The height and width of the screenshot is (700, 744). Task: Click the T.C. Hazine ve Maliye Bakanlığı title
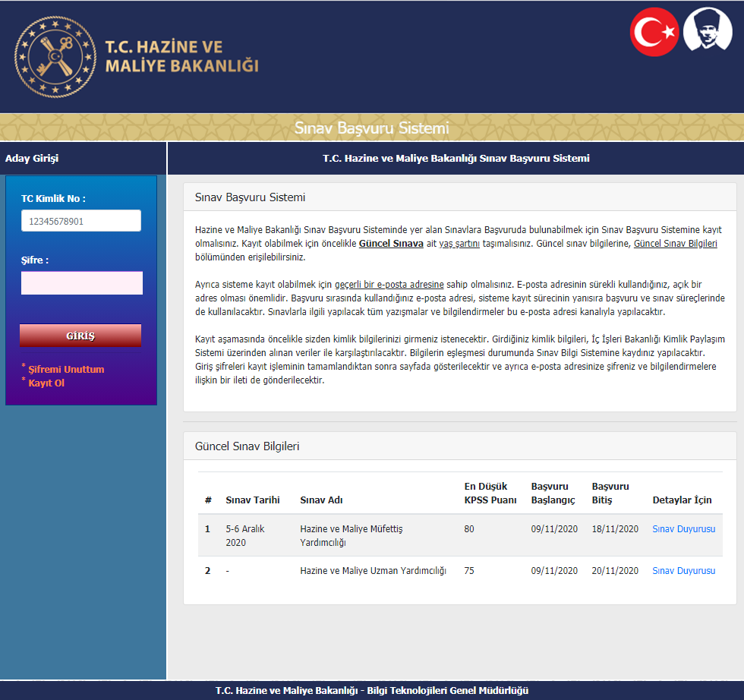point(181,57)
